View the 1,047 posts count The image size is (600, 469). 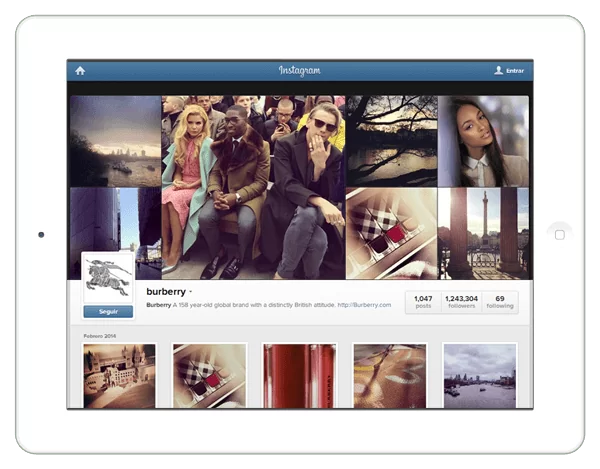pyautogui.click(x=423, y=302)
